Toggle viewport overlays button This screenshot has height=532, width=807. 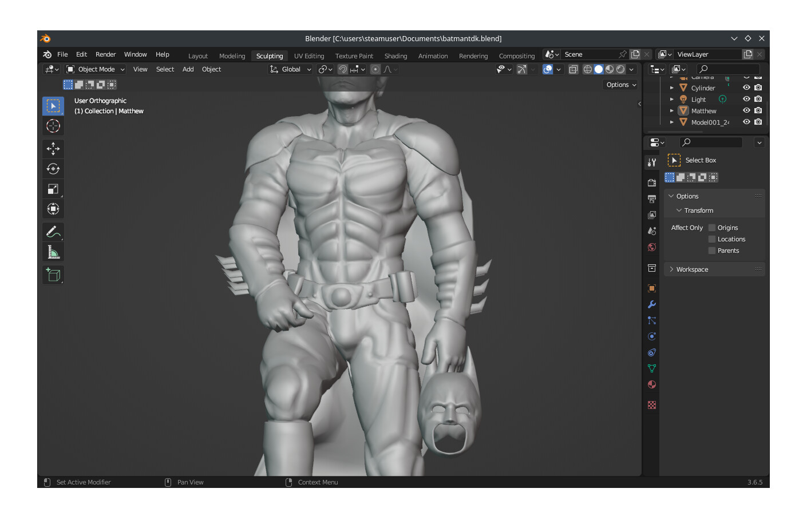click(548, 69)
